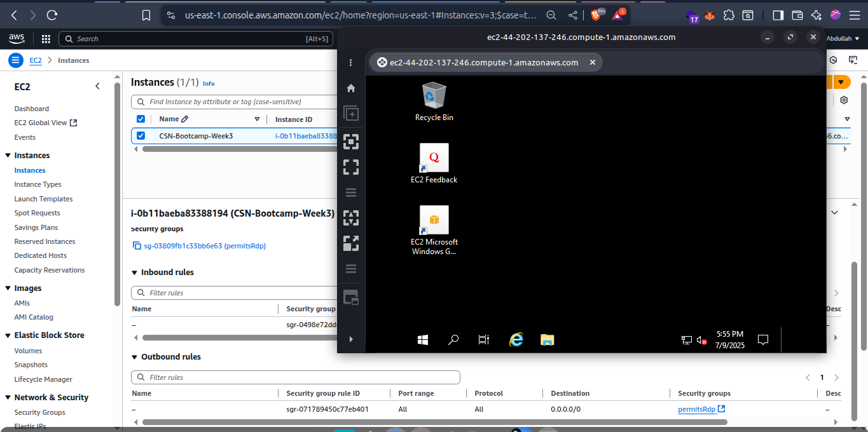Image resolution: width=868 pixels, height=432 pixels.
Task: Open Launch Templates in the sidebar
Action: click(x=43, y=199)
